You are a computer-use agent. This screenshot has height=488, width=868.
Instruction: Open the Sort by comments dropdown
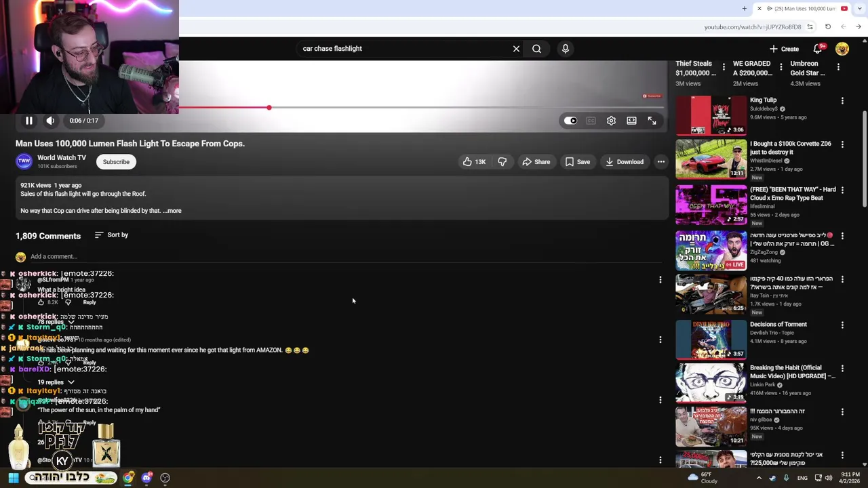[x=111, y=235]
